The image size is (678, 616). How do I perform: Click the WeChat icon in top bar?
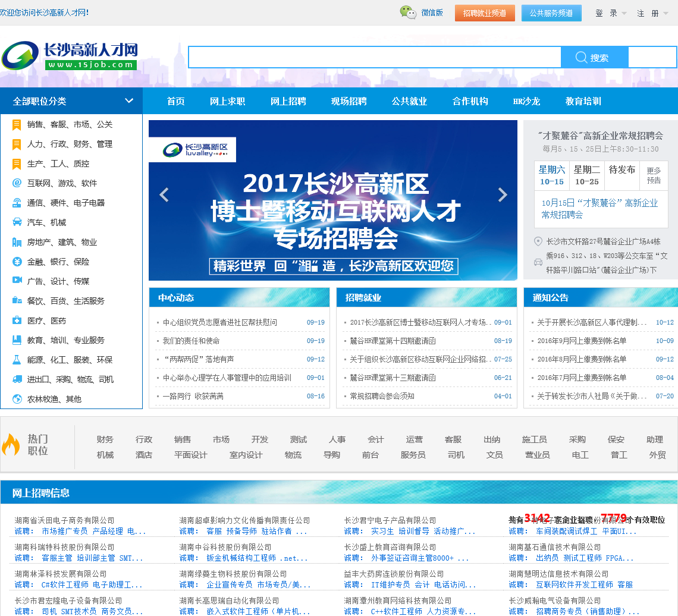(408, 12)
